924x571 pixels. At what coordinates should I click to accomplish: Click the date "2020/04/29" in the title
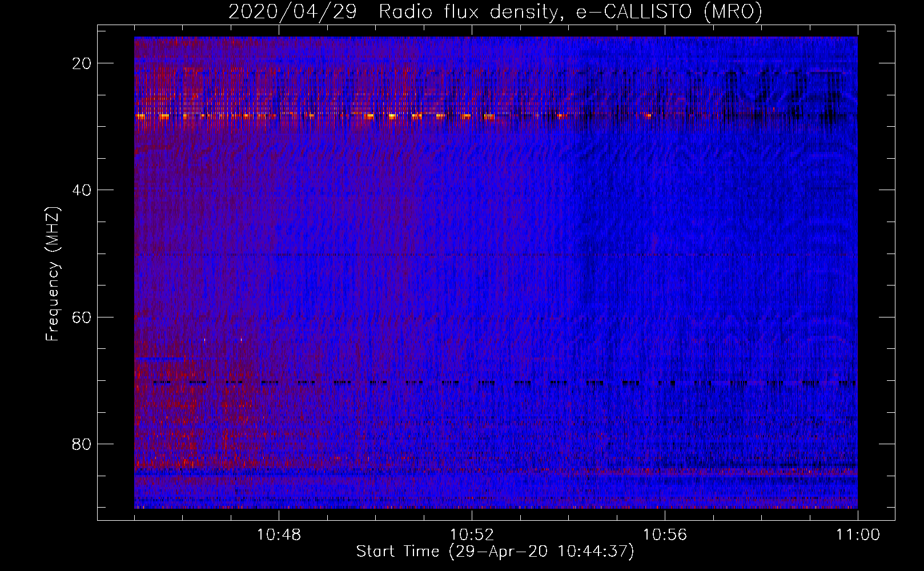click(292, 11)
